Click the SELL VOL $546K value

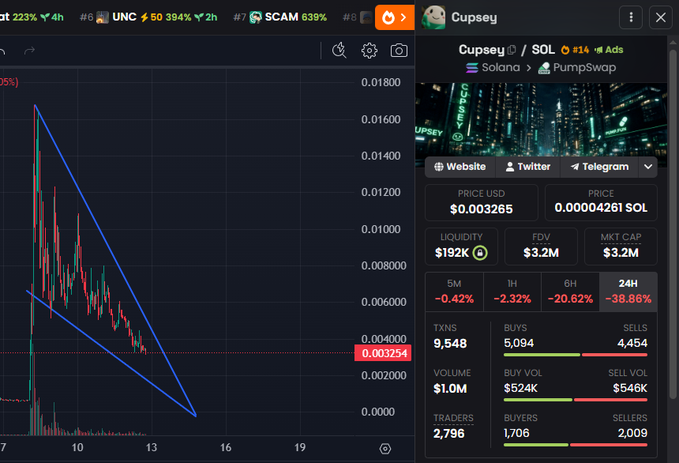630,388
